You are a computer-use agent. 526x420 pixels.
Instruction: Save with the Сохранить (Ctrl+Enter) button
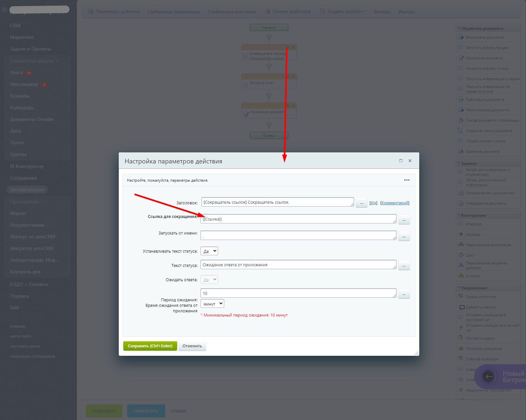click(150, 346)
